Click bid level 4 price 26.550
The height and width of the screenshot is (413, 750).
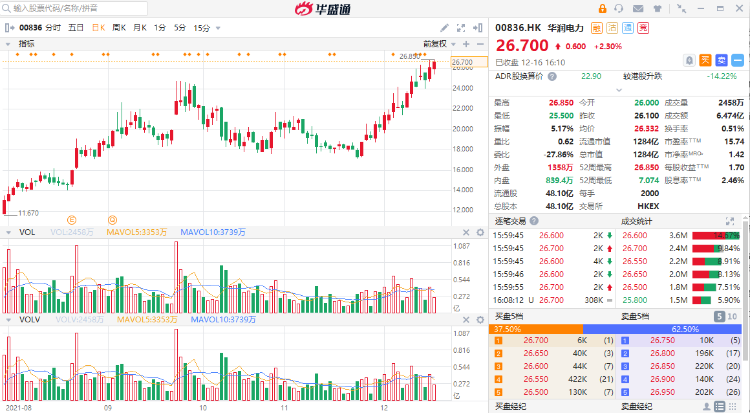(x=536, y=379)
